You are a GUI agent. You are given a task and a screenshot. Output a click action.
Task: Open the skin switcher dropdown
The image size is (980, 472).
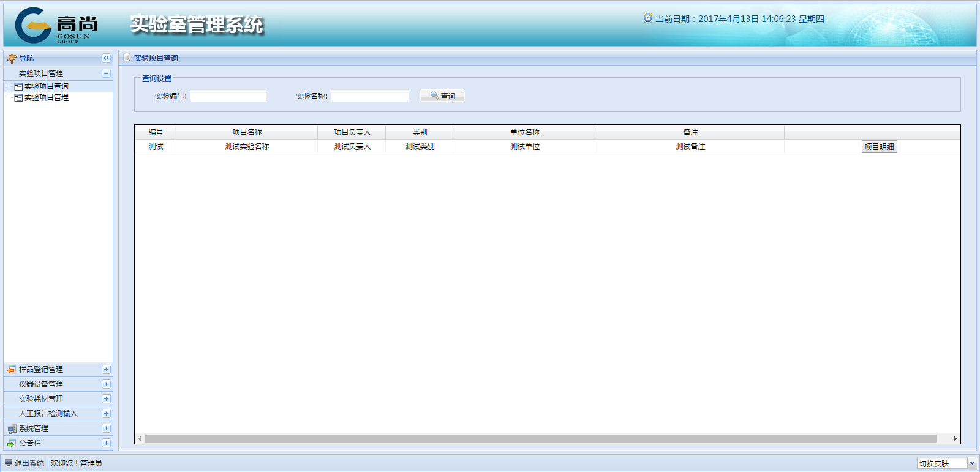click(x=971, y=463)
